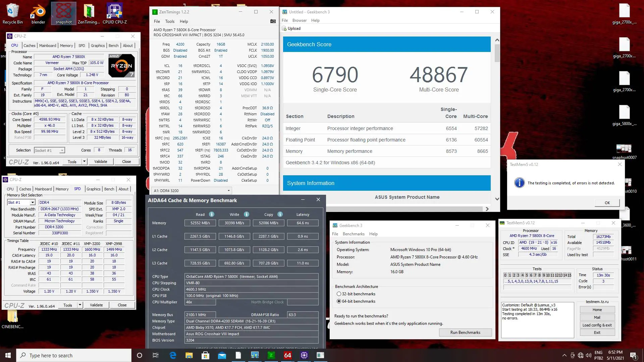Click the Mail button in TestMem5
644x362 pixels.
point(597,317)
